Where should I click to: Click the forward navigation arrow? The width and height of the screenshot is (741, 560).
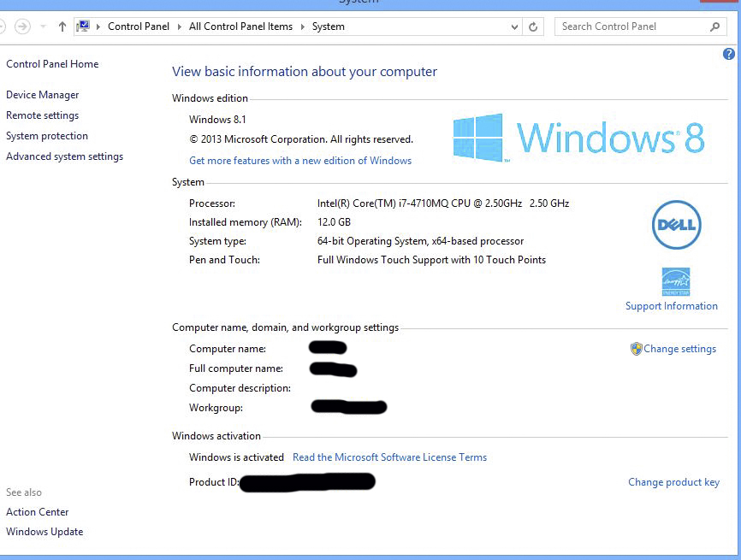click(22, 27)
